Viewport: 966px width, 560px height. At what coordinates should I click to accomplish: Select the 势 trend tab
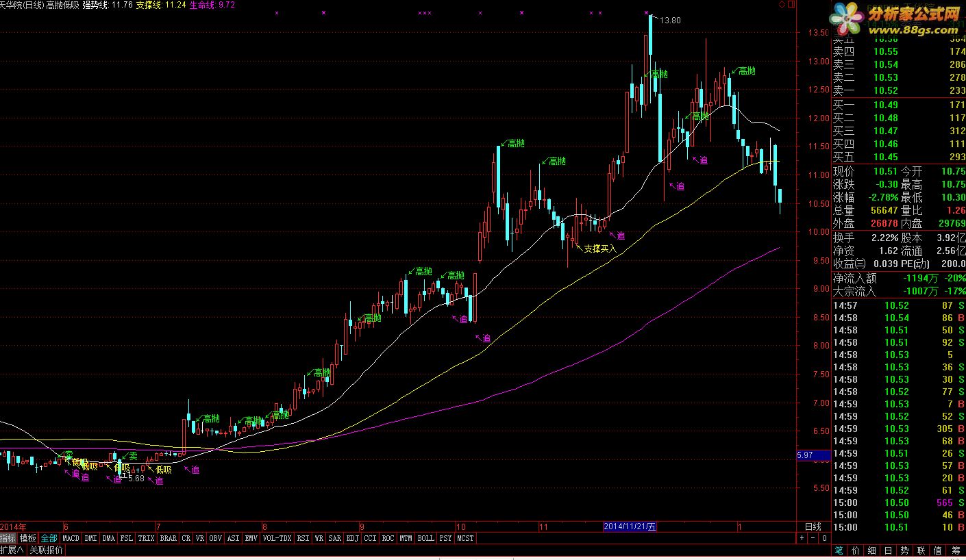tap(905, 550)
